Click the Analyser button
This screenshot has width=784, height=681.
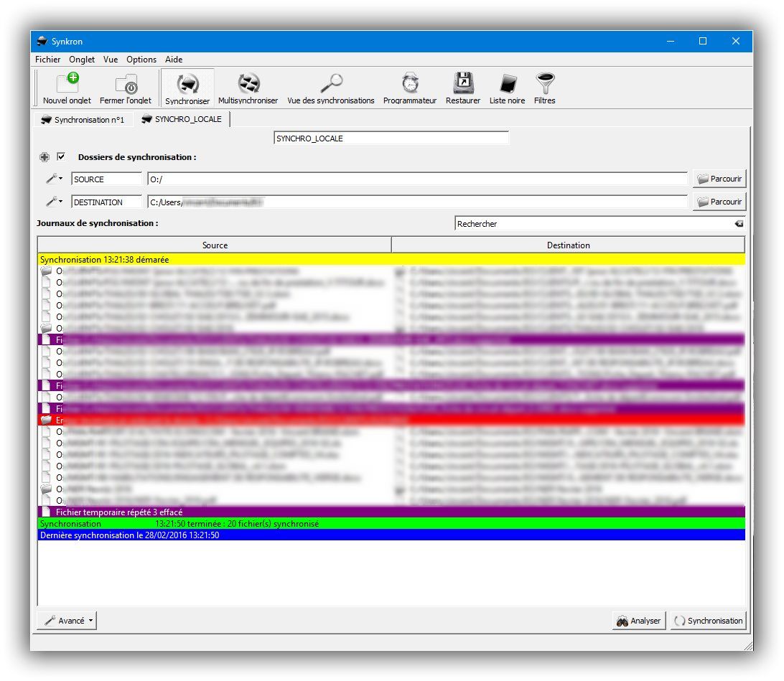(x=639, y=621)
